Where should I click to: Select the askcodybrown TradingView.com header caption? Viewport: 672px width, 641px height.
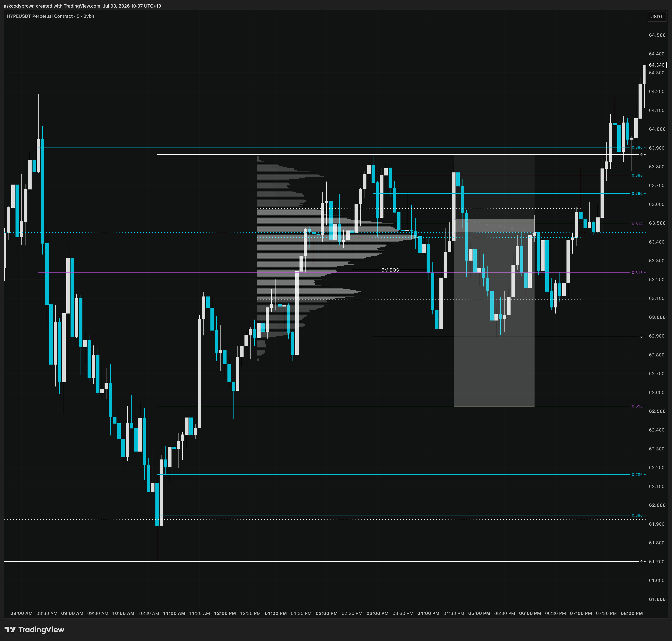(x=82, y=6)
